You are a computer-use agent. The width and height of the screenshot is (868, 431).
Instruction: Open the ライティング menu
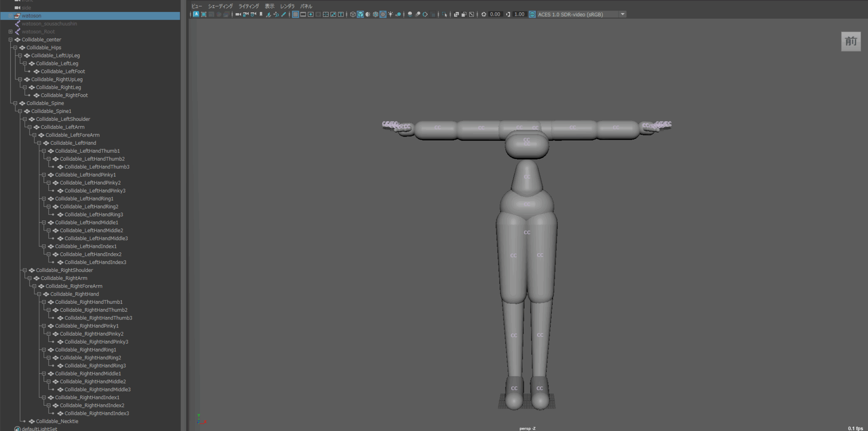point(248,6)
